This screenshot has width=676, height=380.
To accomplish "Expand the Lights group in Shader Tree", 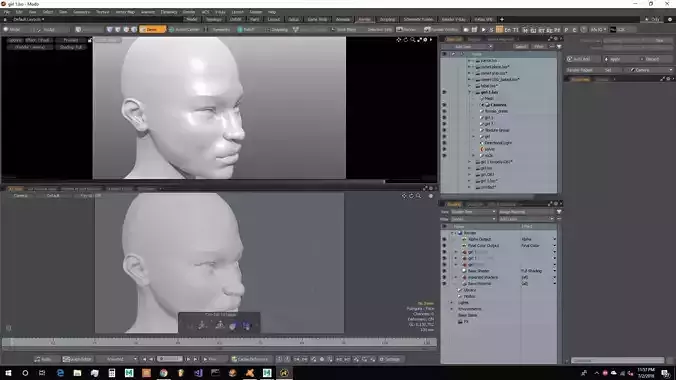I will pos(452,303).
